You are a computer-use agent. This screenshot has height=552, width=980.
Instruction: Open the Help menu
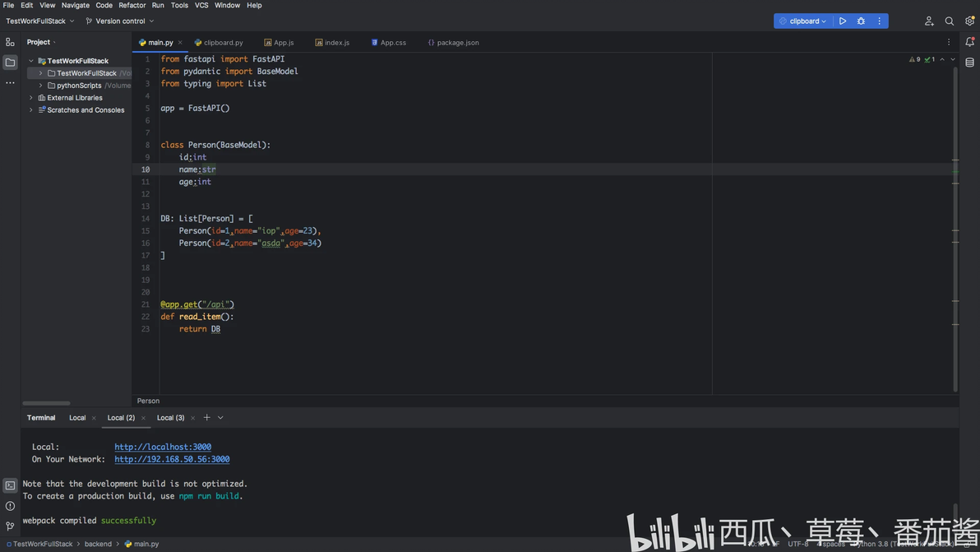click(254, 6)
